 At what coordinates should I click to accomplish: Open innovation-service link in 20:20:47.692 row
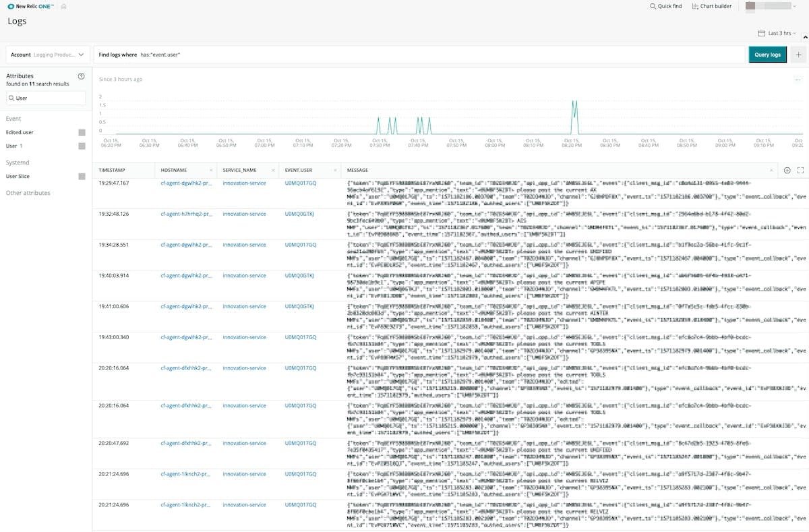coord(244,444)
